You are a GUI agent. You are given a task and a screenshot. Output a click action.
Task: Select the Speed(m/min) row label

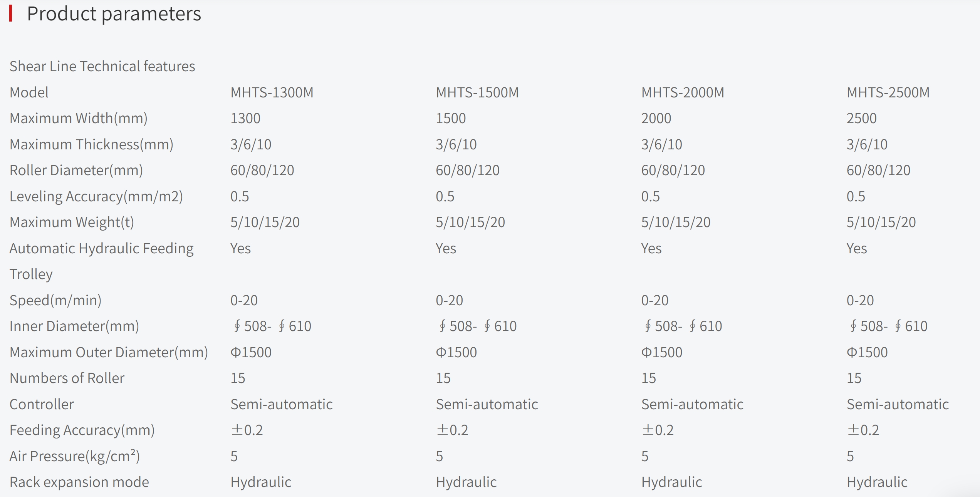click(55, 300)
